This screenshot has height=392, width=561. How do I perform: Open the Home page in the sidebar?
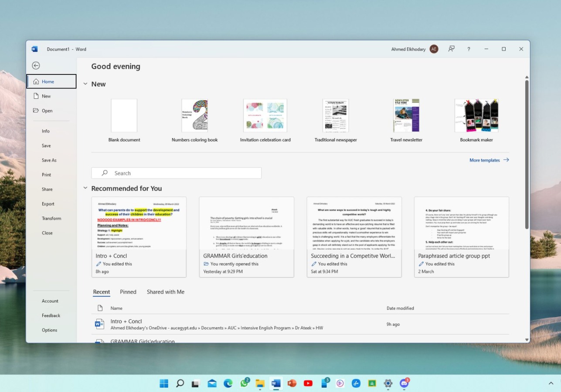point(51,81)
